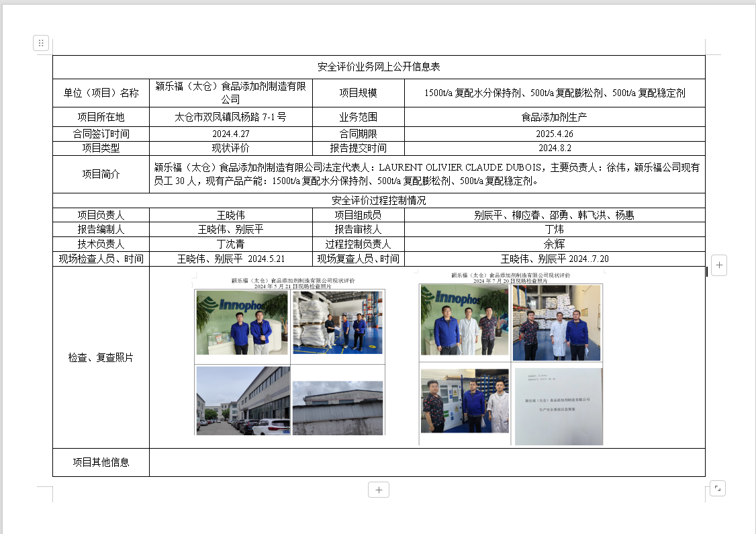Click the 食品添加剂生产 business scope cell
This screenshot has width=756, height=534.
[554, 117]
